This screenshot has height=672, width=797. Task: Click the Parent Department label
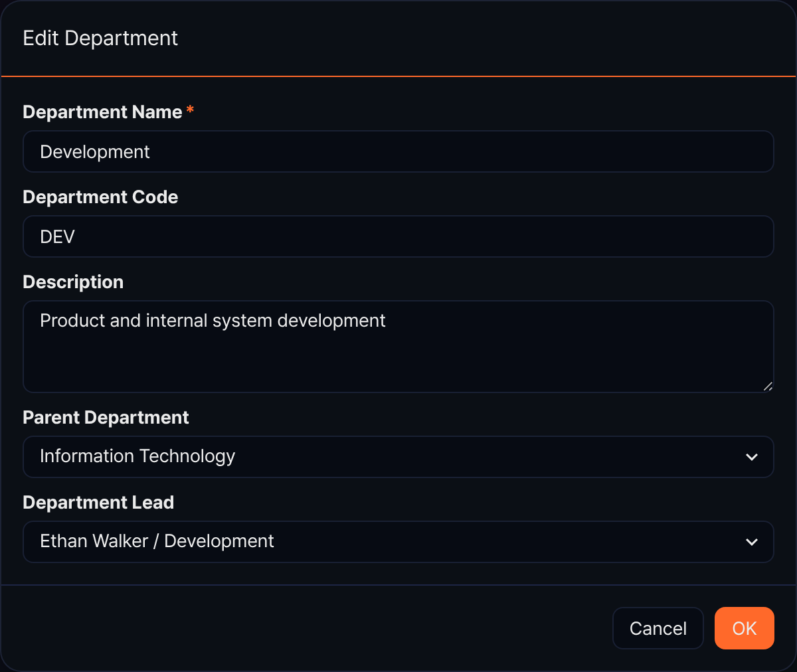tap(106, 418)
